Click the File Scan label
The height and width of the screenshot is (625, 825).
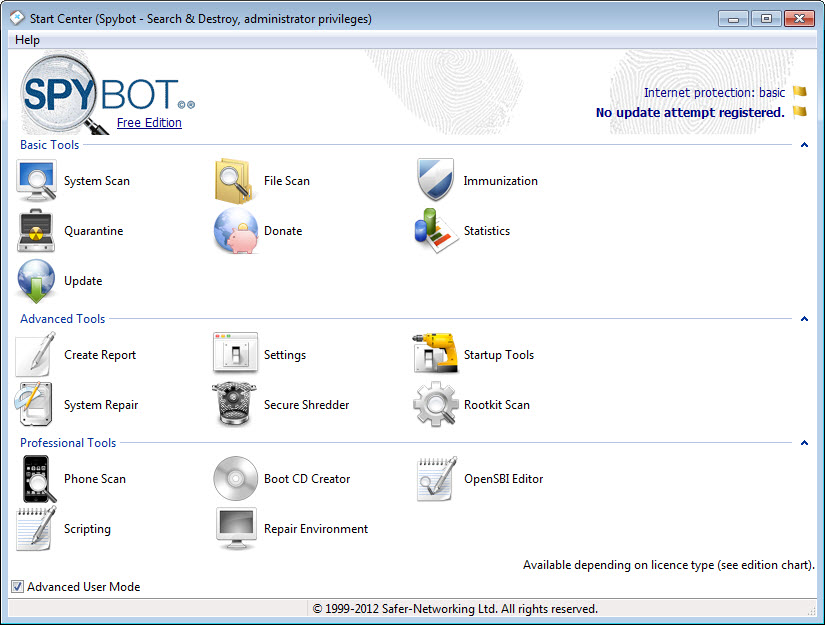(x=287, y=181)
